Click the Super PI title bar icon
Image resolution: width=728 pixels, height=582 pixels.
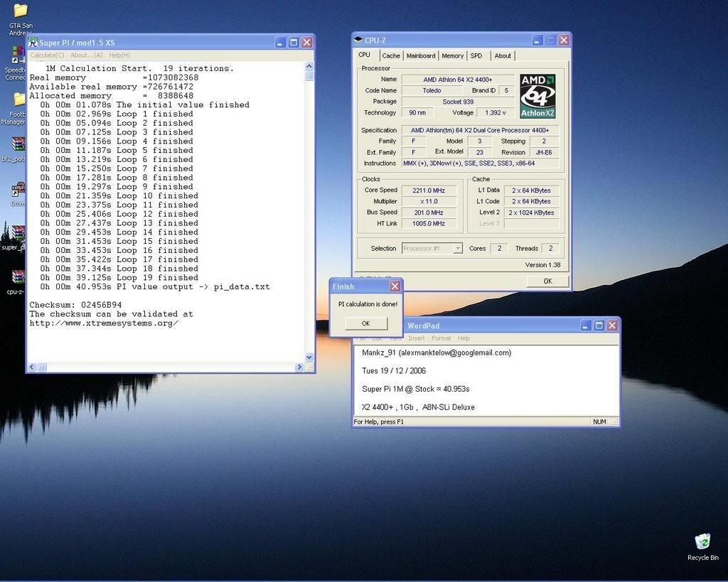point(33,42)
